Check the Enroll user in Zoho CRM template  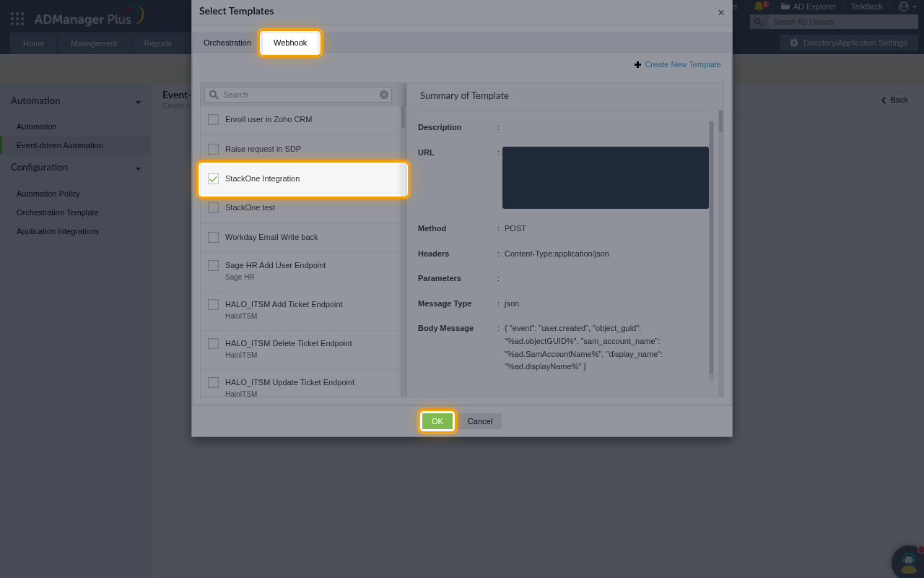tap(213, 119)
